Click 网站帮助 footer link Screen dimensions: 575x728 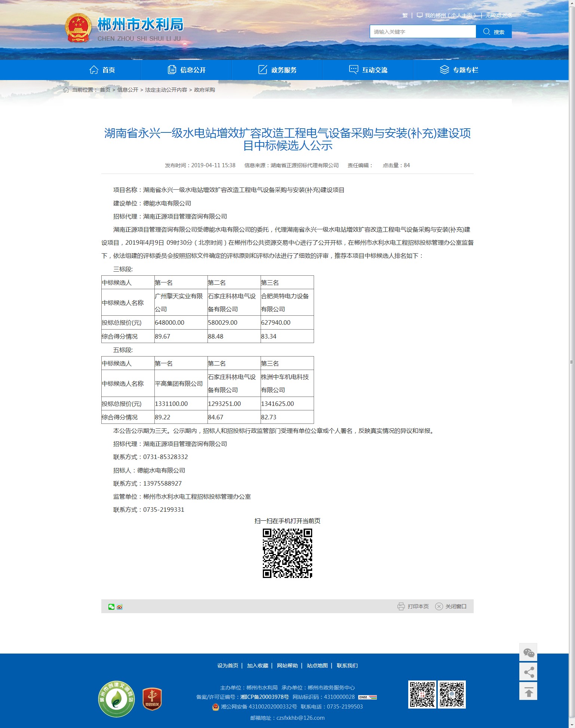click(287, 666)
